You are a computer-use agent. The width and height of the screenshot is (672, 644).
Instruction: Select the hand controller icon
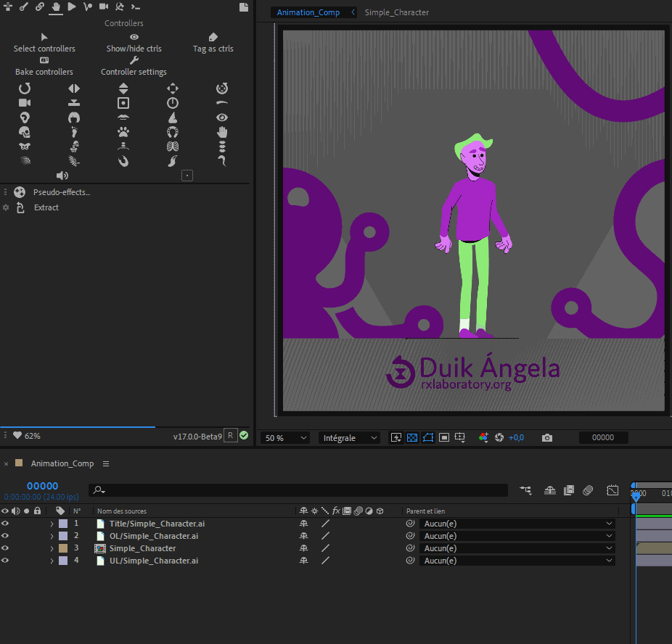coord(222,132)
